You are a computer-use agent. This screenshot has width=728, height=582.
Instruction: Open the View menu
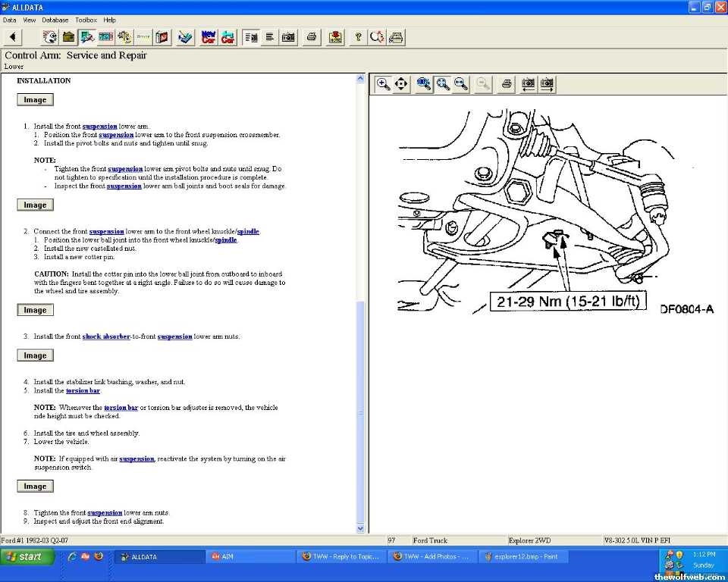click(x=29, y=20)
